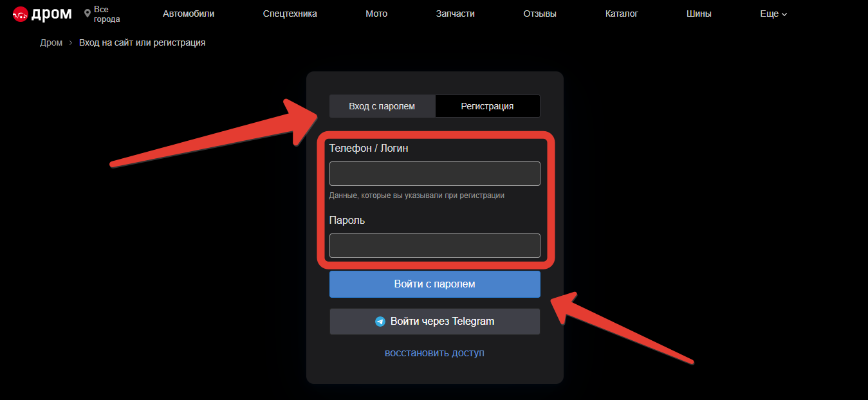Screen dimensions: 868x400
Task: Click the восстановить доступ link
Action: [x=434, y=353]
